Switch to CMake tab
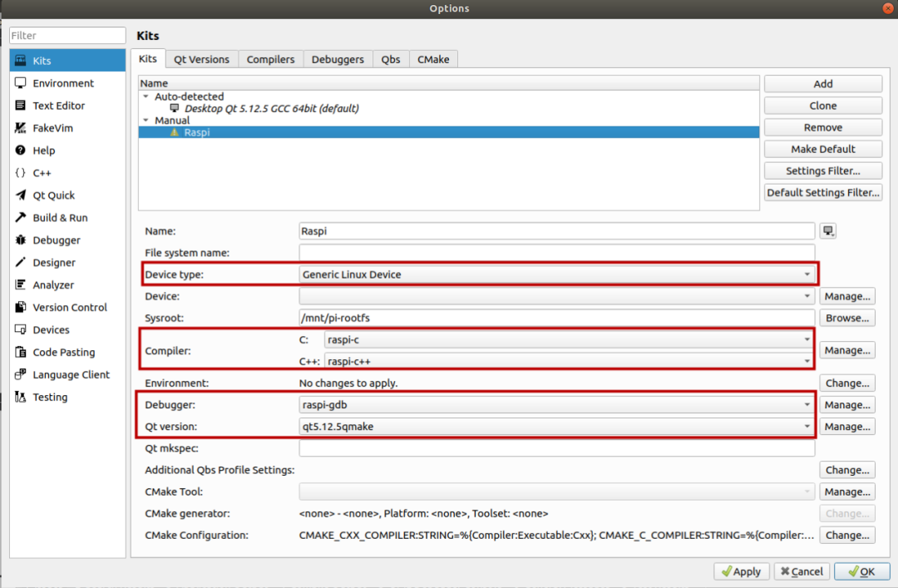 click(x=433, y=59)
